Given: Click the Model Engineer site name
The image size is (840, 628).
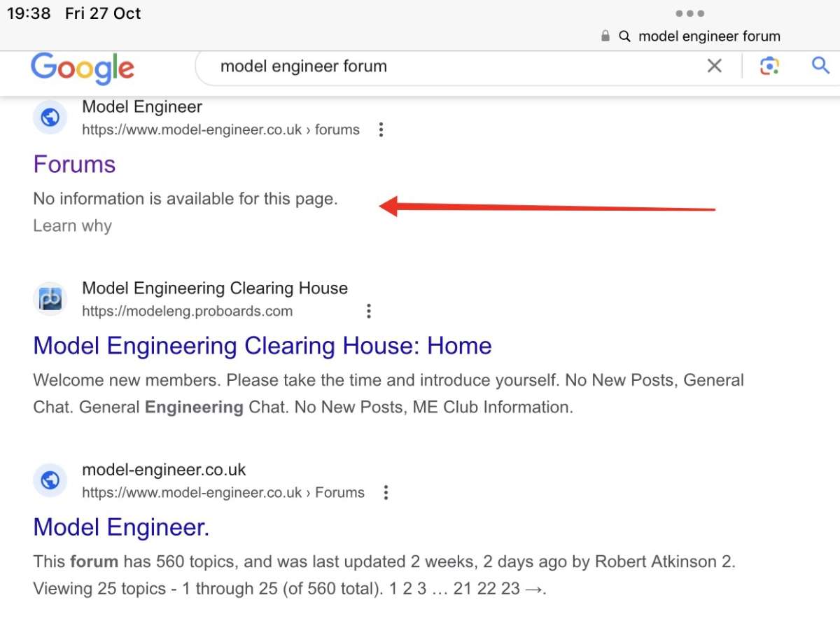Looking at the screenshot, I should 142,107.
